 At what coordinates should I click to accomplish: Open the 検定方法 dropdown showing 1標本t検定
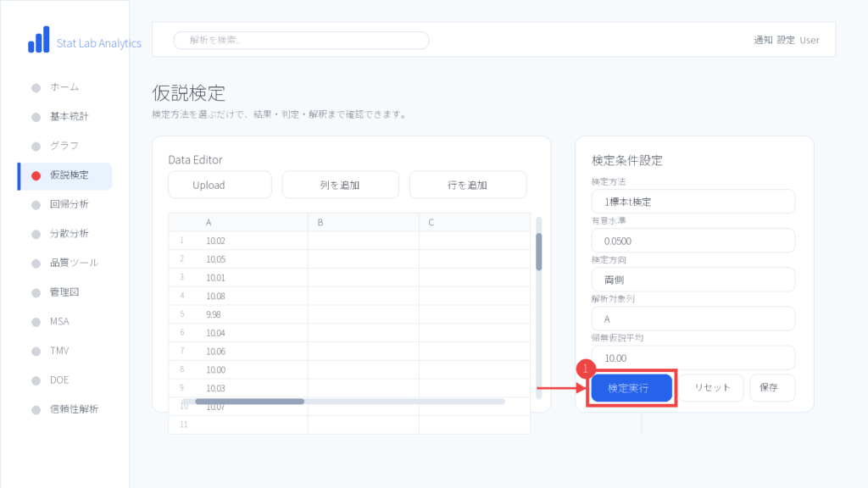click(693, 202)
